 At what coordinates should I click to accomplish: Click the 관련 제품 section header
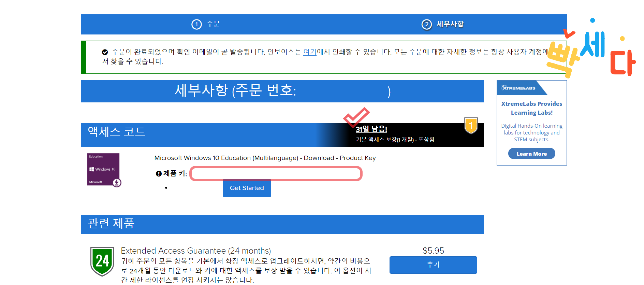(x=282, y=224)
